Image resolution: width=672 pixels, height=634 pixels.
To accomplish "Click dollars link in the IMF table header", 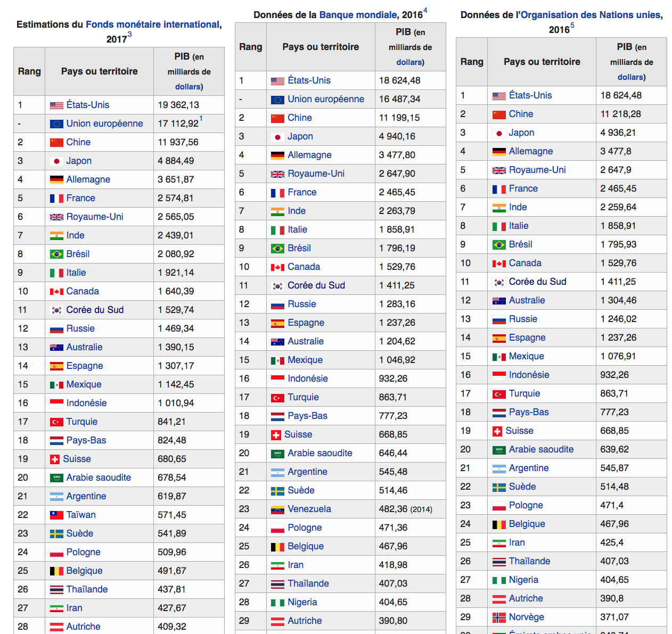I will (187, 87).
